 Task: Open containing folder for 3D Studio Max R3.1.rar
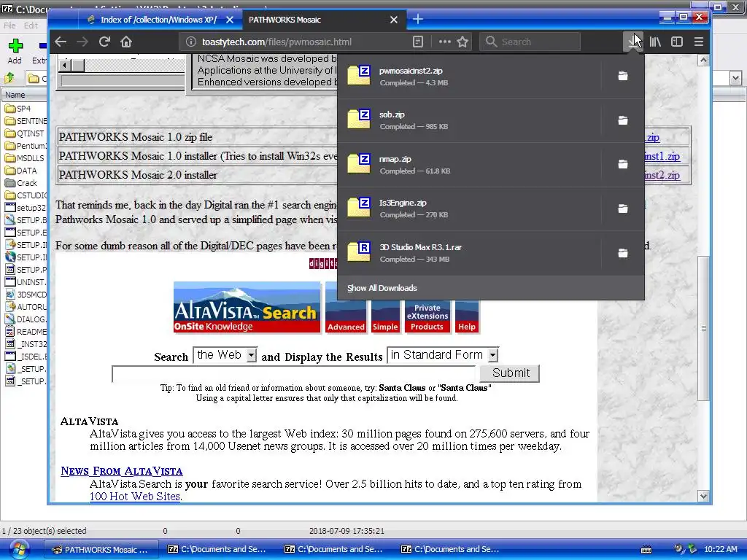[623, 253]
